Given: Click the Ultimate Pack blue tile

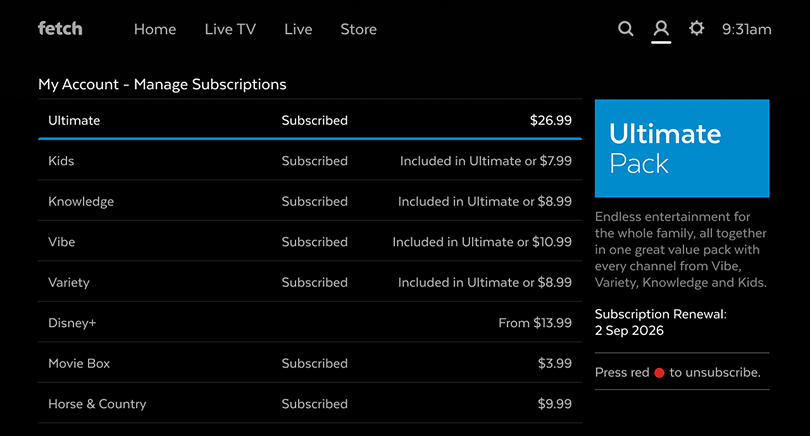Looking at the screenshot, I should (x=682, y=148).
